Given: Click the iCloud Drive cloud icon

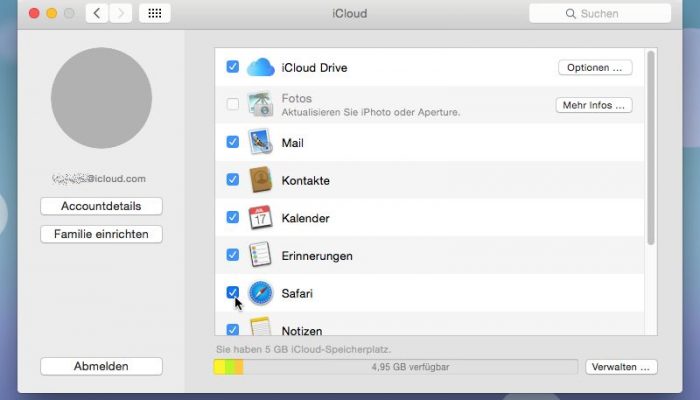Looking at the screenshot, I should (261, 67).
